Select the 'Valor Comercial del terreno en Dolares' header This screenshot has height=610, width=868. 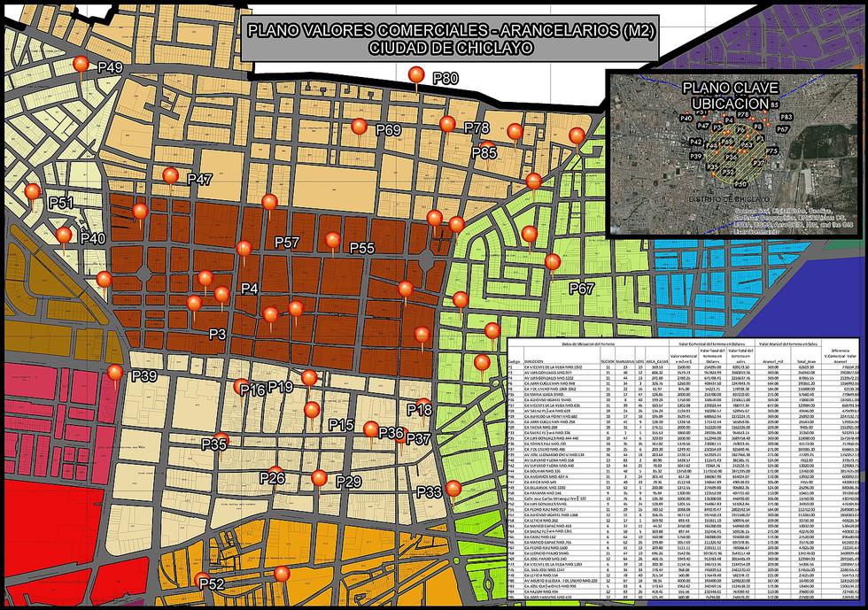pyautogui.click(x=712, y=344)
